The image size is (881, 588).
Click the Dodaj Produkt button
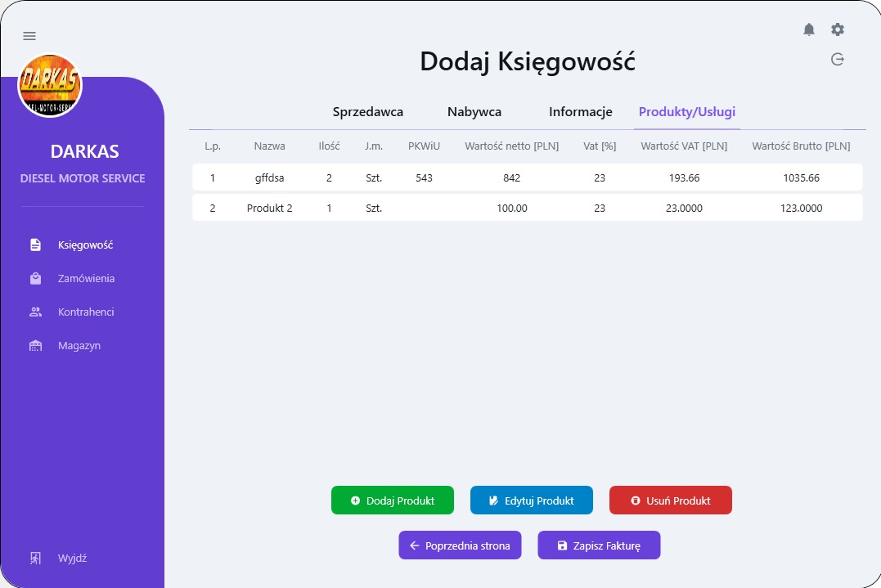[x=392, y=500]
